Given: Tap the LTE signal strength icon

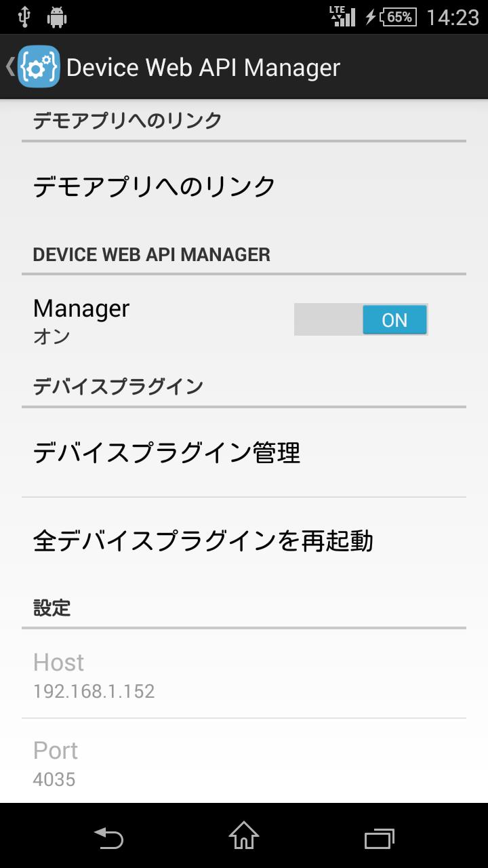Looking at the screenshot, I should 342,17.
